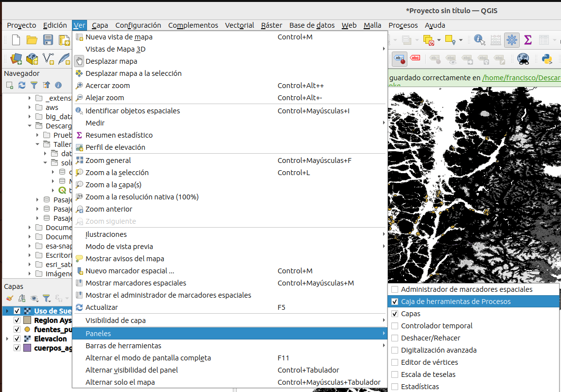The image size is (561, 392).
Task: Uncheck Caja de herramientas de Procesos panel
Action: point(395,302)
